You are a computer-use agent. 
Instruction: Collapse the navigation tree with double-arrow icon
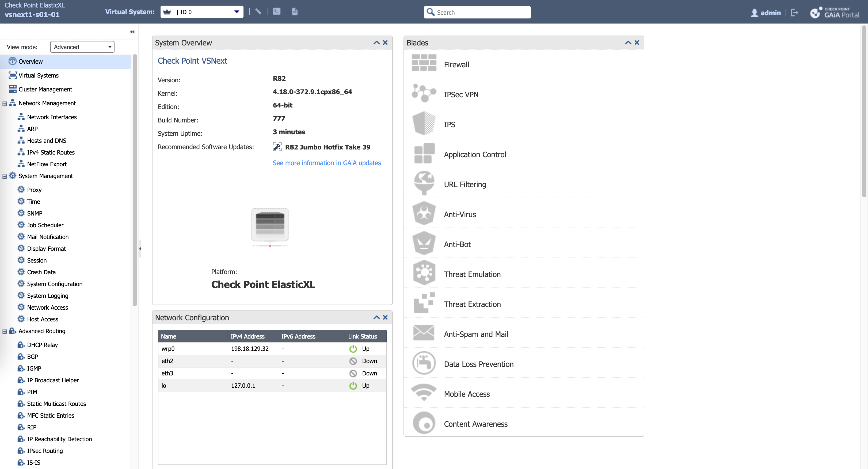[132, 32]
